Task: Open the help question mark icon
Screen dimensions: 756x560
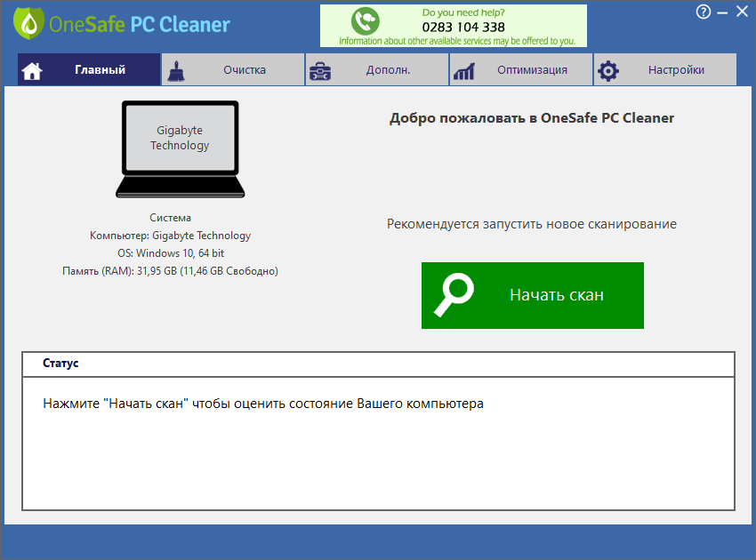Action: pyautogui.click(x=703, y=12)
